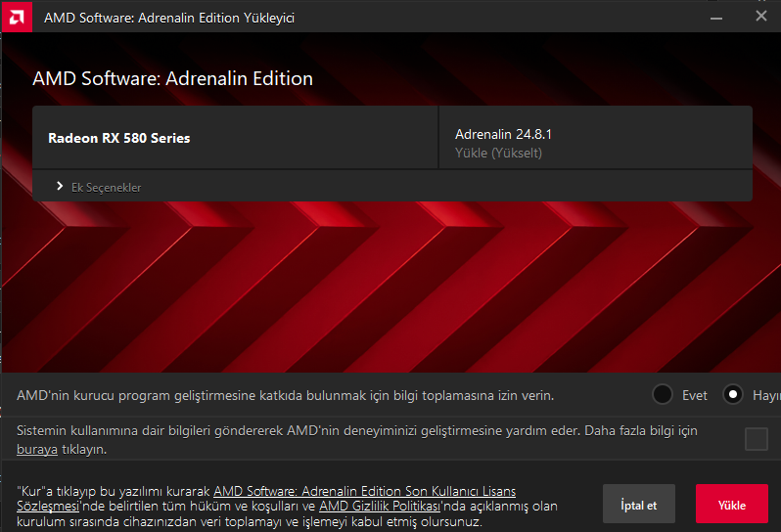Click the AMD Software: Adrenalin Edition heading
Viewport: 781px width, 532px height.
pyautogui.click(x=173, y=78)
